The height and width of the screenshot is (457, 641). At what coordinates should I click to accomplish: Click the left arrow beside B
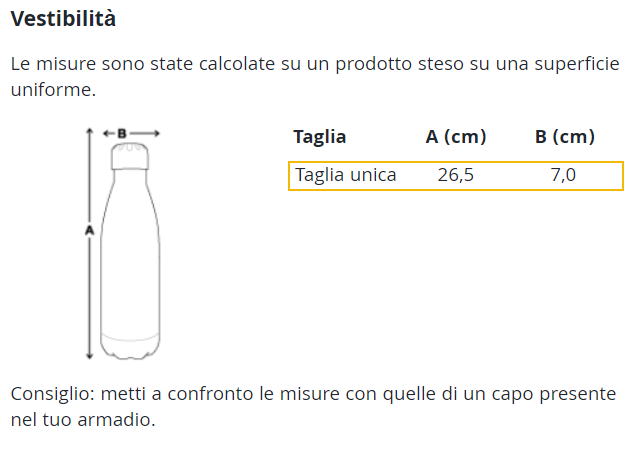[x=108, y=133]
